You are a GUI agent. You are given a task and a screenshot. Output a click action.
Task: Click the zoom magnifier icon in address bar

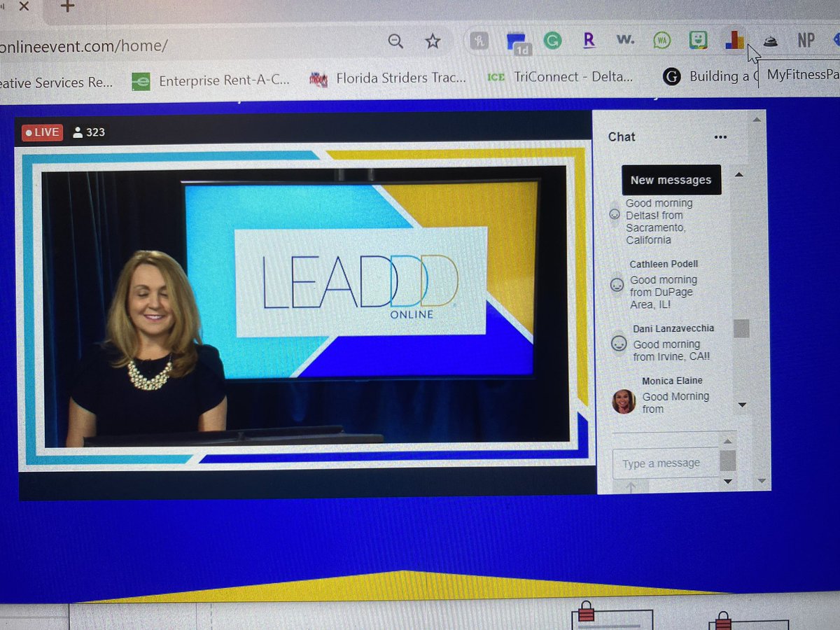click(395, 42)
